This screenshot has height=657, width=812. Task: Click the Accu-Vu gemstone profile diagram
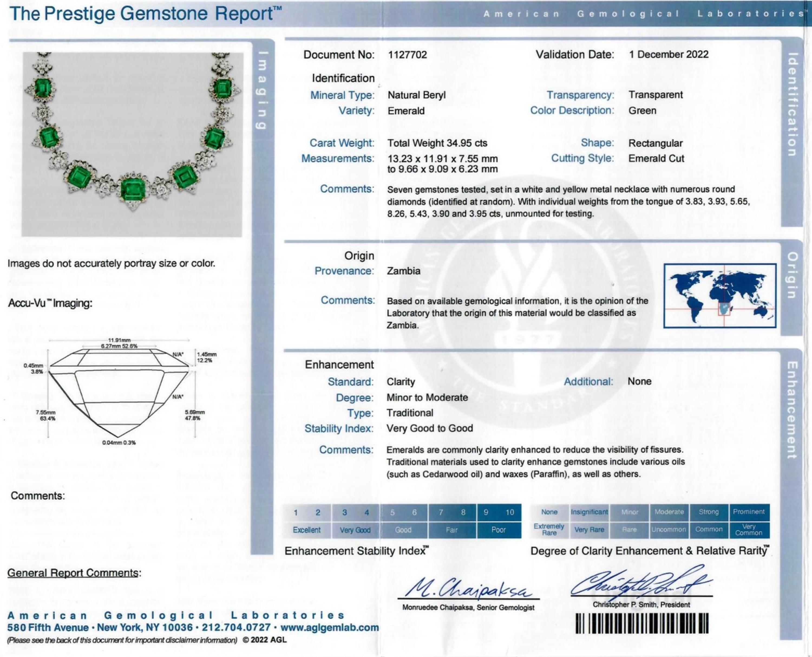point(121,392)
